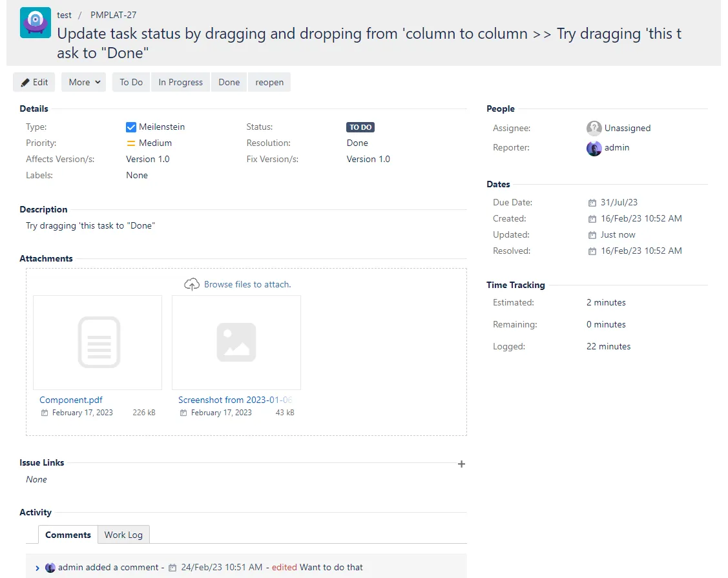Click the Logged '22 minutes' value
The width and height of the screenshot is (728, 578).
coord(608,346)
